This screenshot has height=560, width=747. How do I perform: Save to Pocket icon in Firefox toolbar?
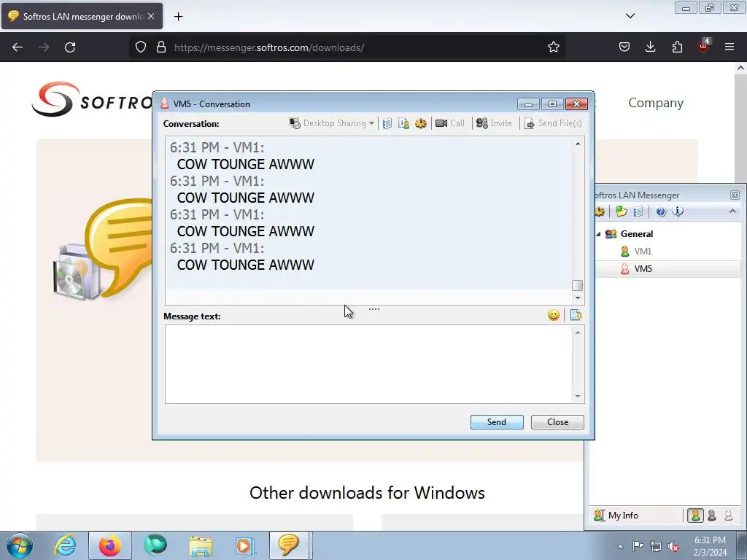(624, 47)
